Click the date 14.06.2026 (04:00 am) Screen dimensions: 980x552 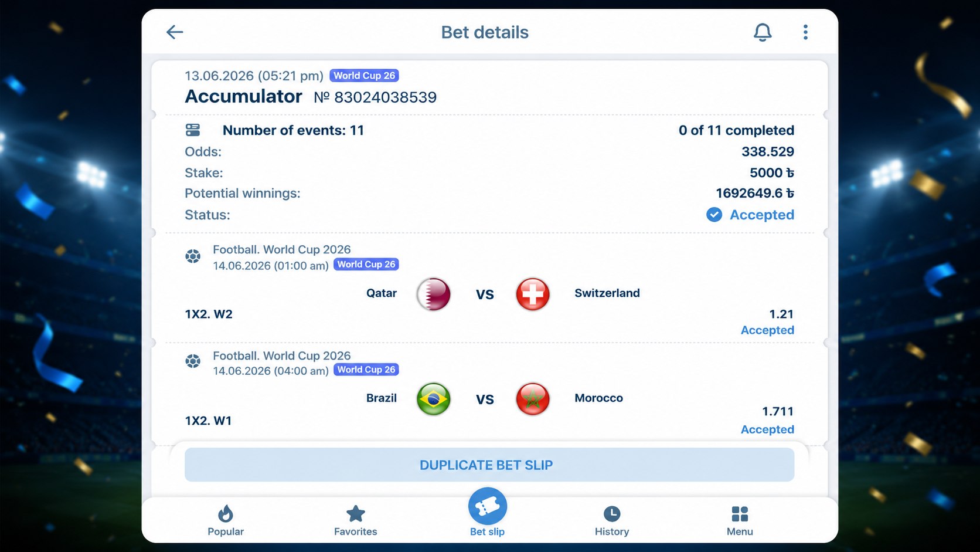271,371
